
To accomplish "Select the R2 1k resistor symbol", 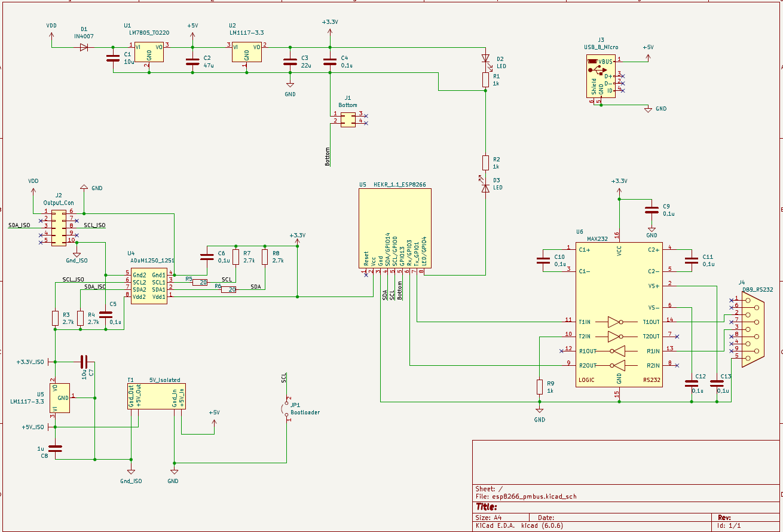I will click(485, 163).
